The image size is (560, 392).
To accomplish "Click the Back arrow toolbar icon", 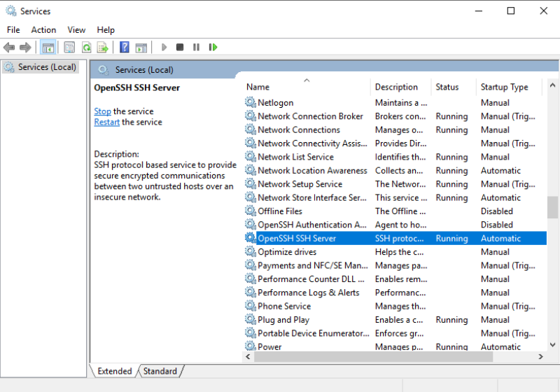I will [9, 47].
